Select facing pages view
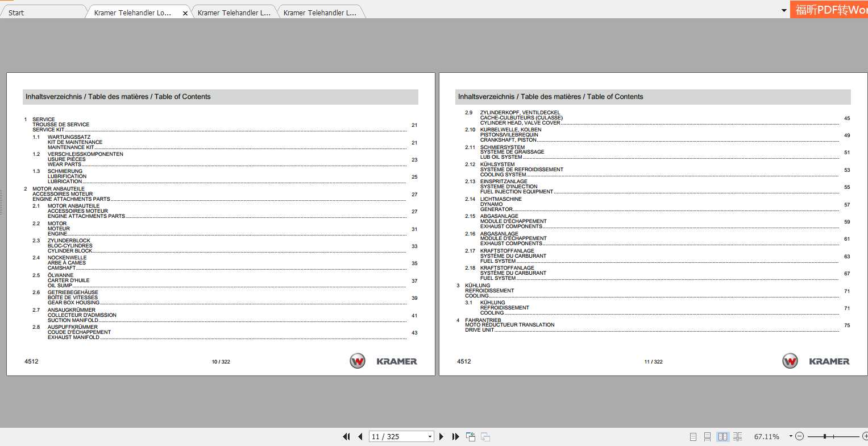 coord(722,437)
